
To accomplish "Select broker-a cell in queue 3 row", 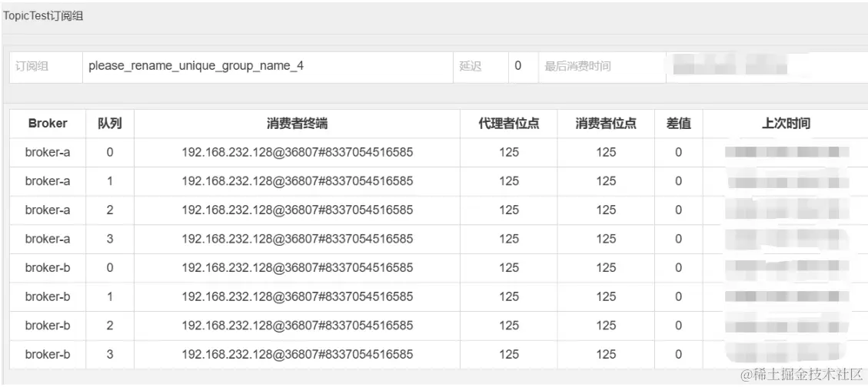I will tap(48, 239).
